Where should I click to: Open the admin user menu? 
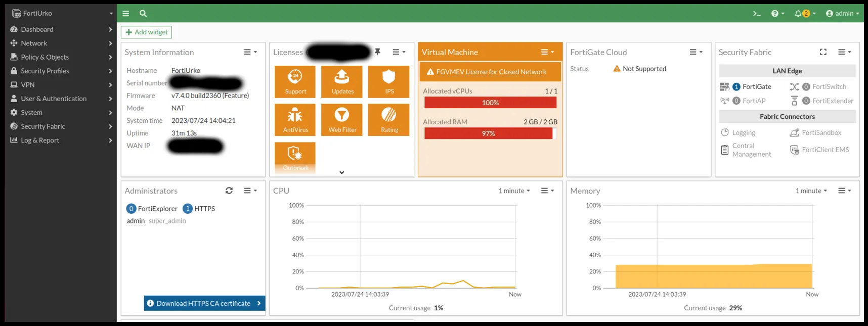click(x=842, y=14)
